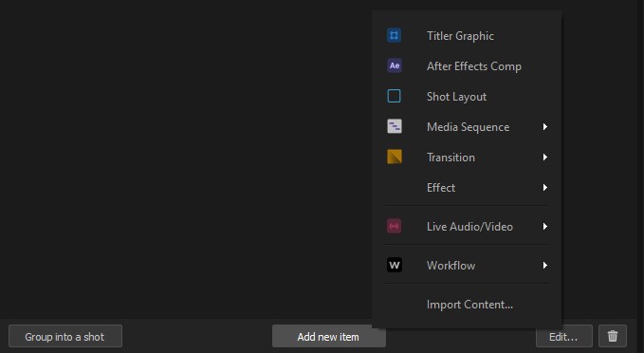Expand the Effect submenu arrow

tap(544, 187)
